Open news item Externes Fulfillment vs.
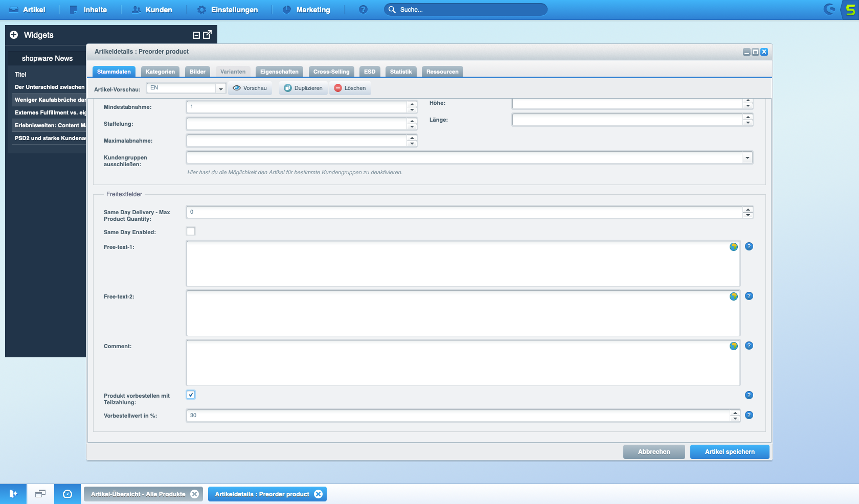This screenshot has height=504, width=859. click(50, 112)
